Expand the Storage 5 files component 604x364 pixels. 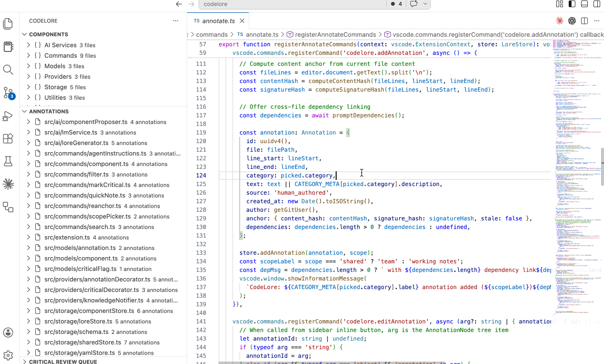point(28,87)
